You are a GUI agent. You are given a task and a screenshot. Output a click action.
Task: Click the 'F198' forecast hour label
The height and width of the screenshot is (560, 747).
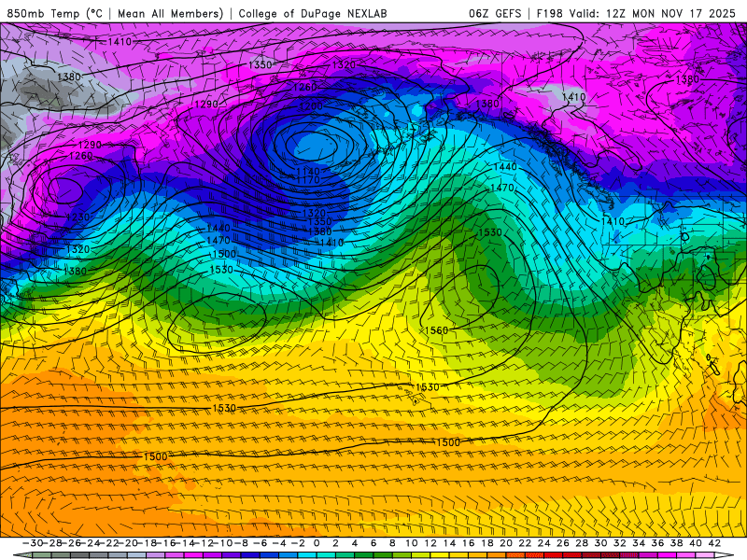(x=549, y=14)
